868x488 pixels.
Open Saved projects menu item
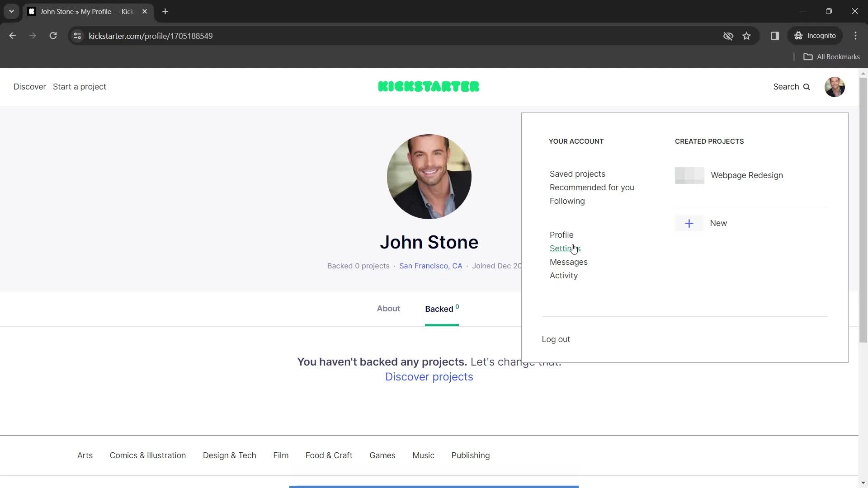pyautogui.click(x=577, y=174)
